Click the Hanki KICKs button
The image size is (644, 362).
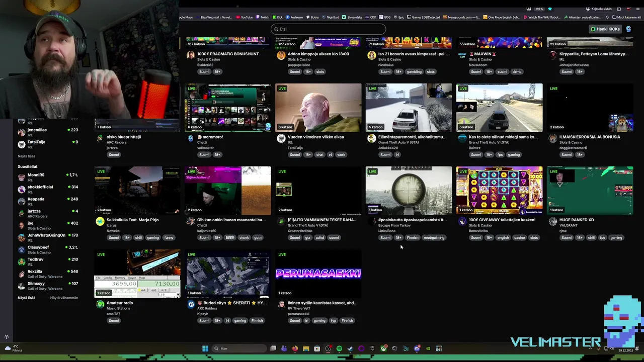(x=605, y=29)
